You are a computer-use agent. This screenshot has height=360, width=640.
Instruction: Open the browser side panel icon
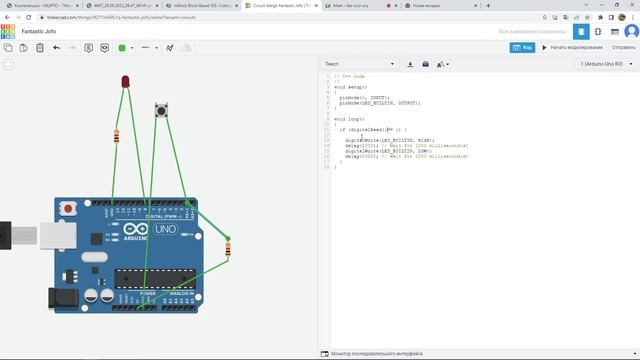(x=611, y=18)
